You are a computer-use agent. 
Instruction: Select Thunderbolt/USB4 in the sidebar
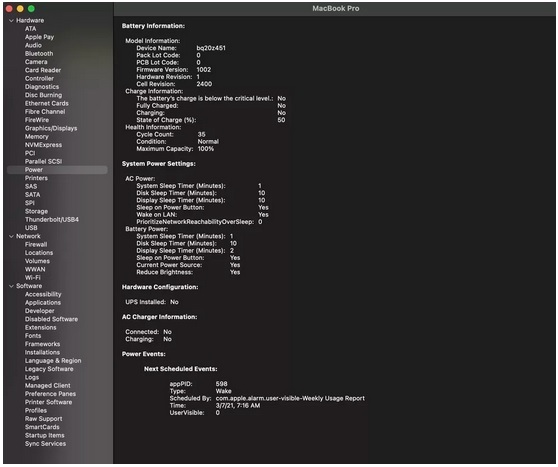coord(52,220)
